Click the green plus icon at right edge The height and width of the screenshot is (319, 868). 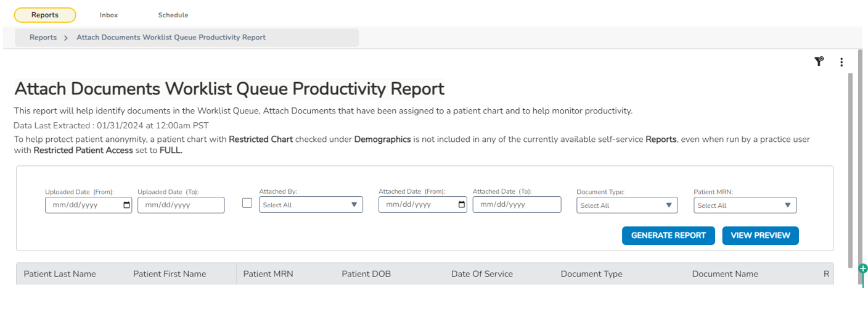(x=863, y=268)
